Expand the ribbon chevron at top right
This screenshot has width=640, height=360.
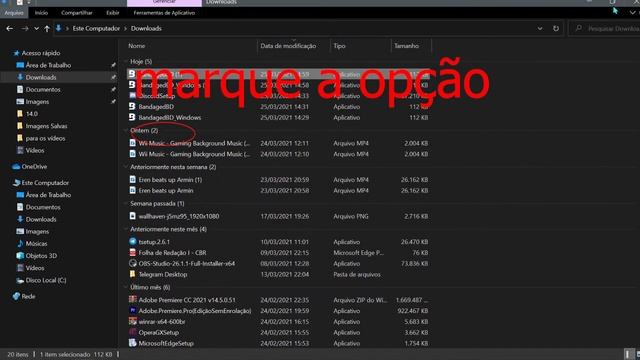tap(632, 13)
